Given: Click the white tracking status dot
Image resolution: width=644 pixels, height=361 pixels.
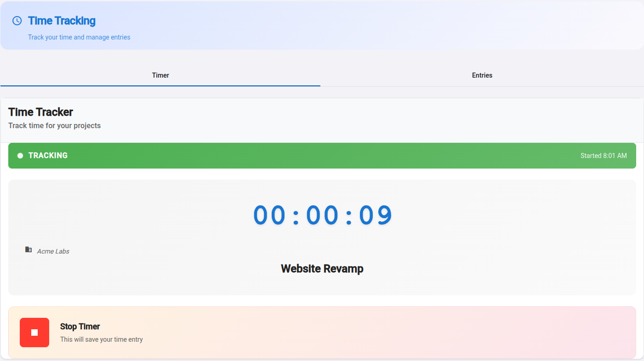Looking at the screenshot, I should tap(20, 156).
